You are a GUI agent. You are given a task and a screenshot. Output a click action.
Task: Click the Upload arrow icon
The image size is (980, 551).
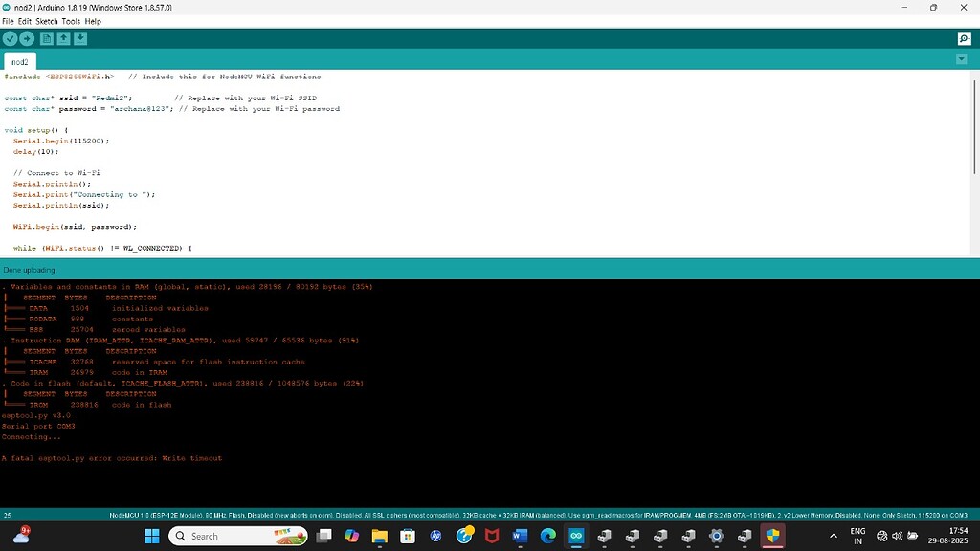[x=26, y=38]
